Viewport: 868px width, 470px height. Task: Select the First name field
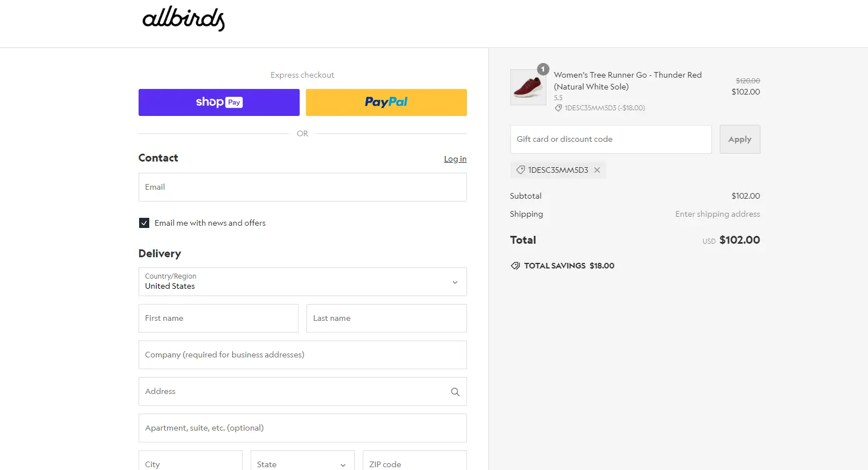[219, 318]
